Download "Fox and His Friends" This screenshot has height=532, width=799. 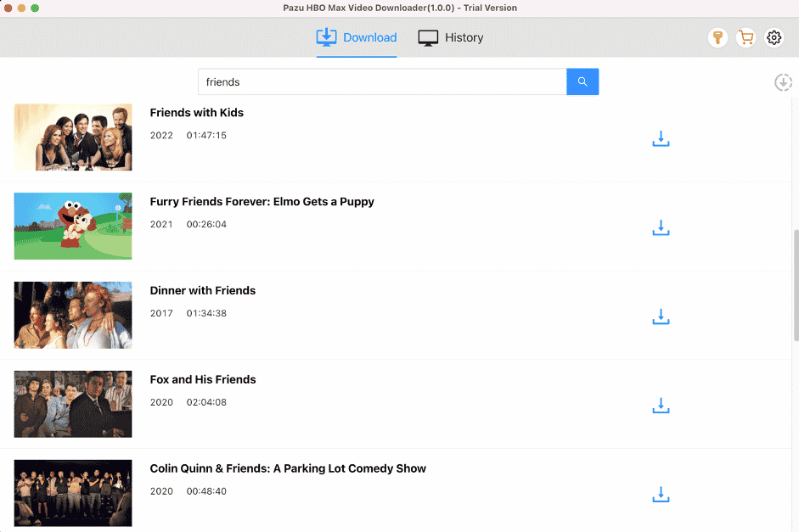point(661,406)
